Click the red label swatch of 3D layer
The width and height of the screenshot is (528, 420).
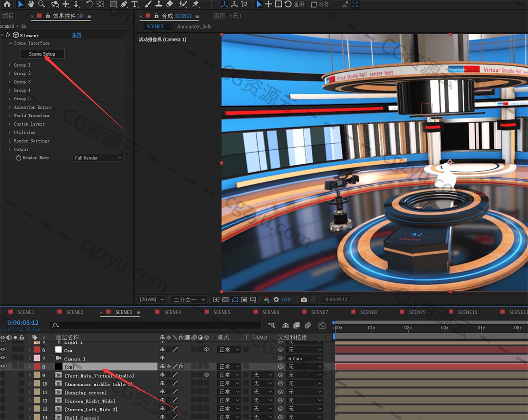(x=37, y=367)
